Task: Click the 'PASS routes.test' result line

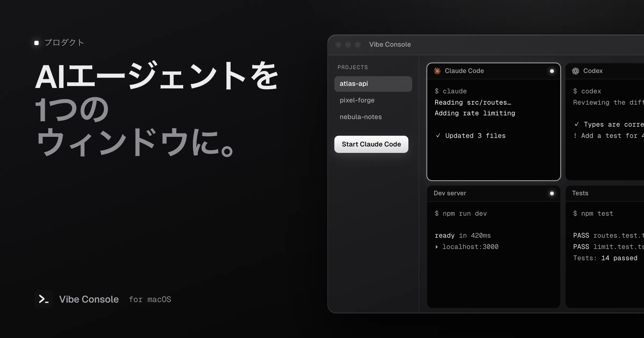Action: click(x=608, y=236)
